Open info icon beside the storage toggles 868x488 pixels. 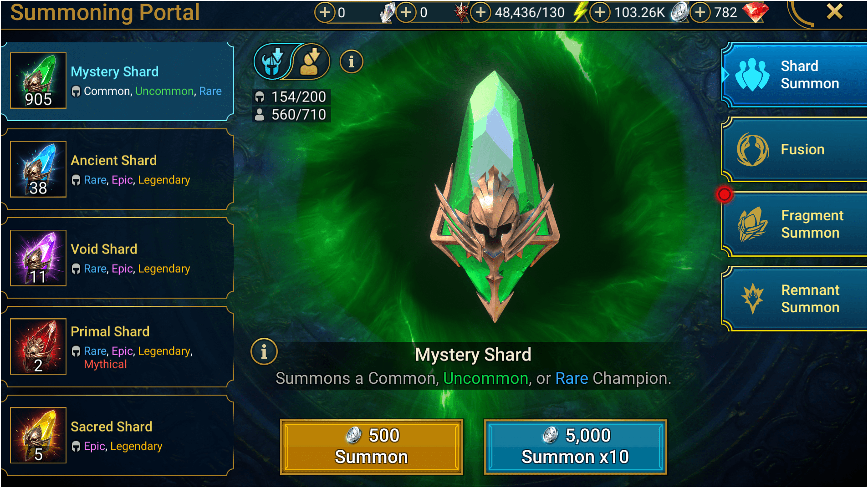[351, 61]
